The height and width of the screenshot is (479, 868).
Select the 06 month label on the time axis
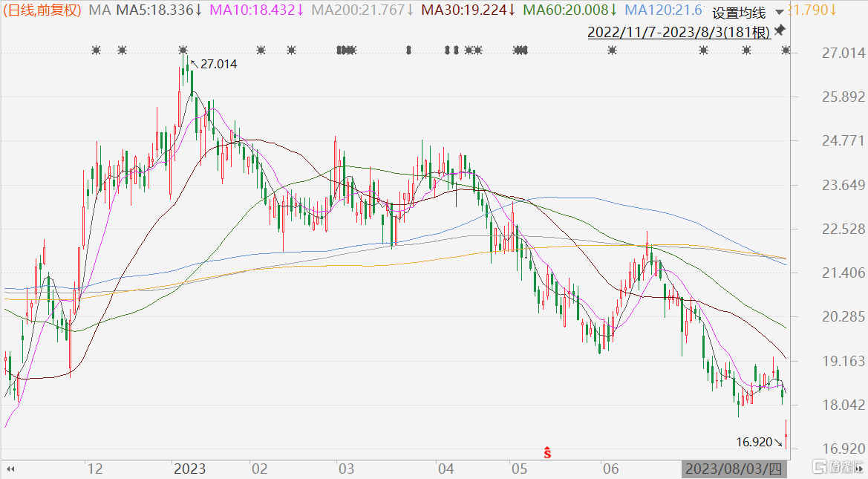(x=610, y=469)
